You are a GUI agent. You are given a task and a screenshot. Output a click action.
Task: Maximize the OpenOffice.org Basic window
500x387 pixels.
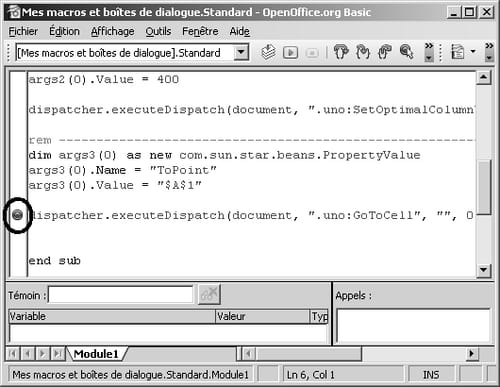pyautogui.click(x=469, y=12)
